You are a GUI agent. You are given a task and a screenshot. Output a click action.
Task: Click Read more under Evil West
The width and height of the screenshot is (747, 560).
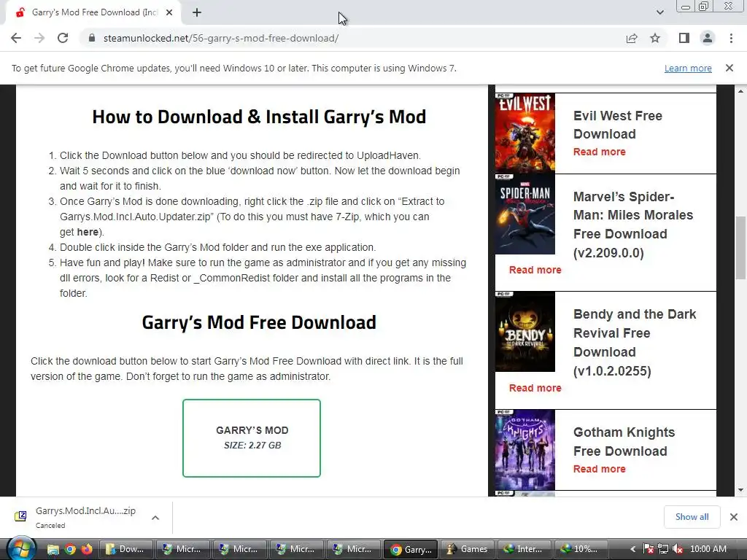pos(600,152)
